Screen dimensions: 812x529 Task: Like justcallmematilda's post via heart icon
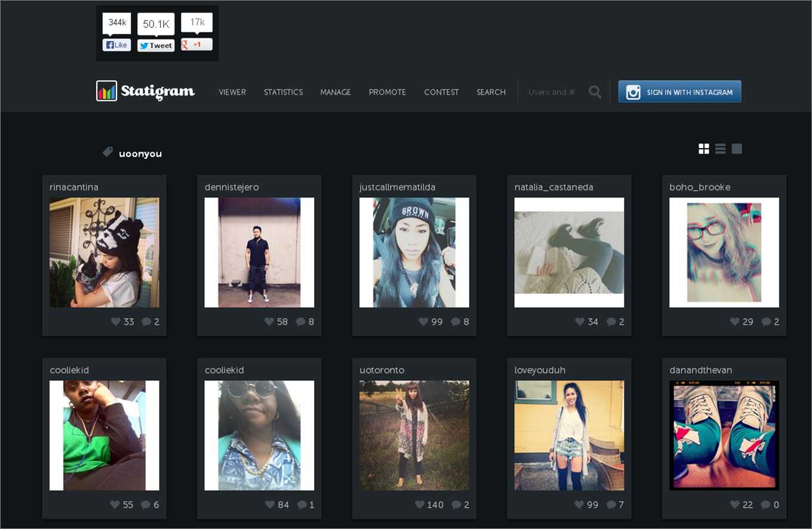pos(423,321)
